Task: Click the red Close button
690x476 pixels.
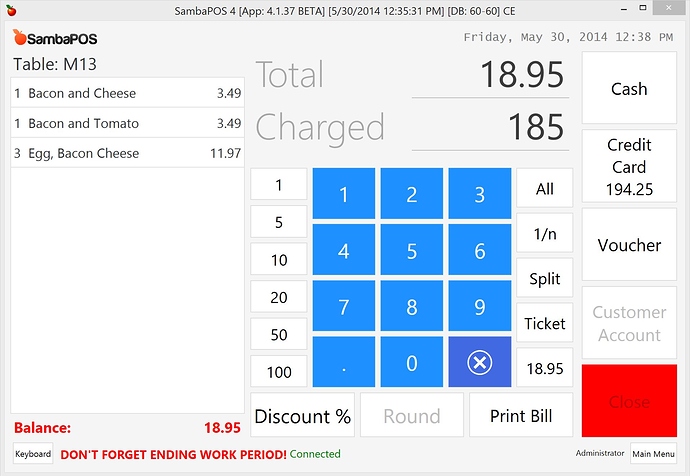Action: [x=629, y=401]
